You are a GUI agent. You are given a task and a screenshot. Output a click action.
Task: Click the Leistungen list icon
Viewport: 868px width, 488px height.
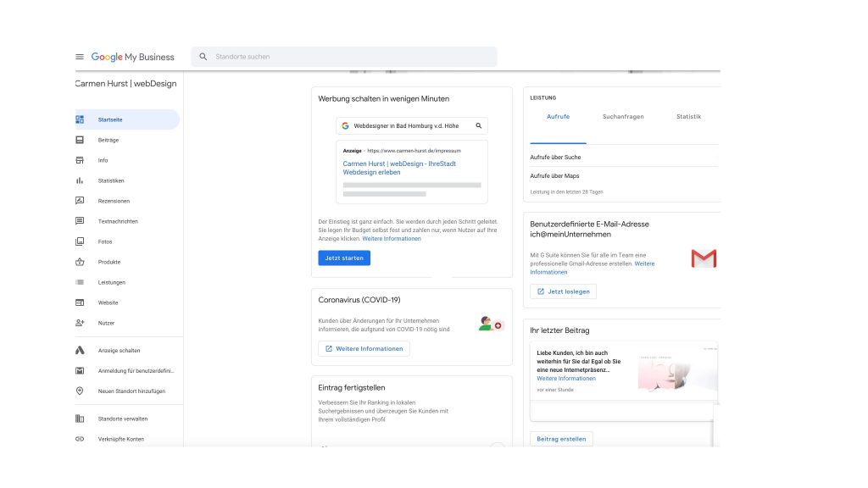coord(80,282)
